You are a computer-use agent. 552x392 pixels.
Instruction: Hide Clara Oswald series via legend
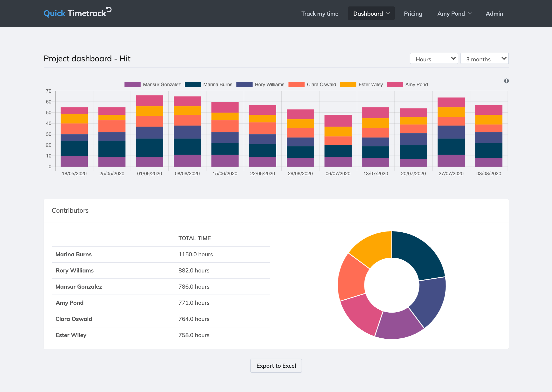pos(312,85)
